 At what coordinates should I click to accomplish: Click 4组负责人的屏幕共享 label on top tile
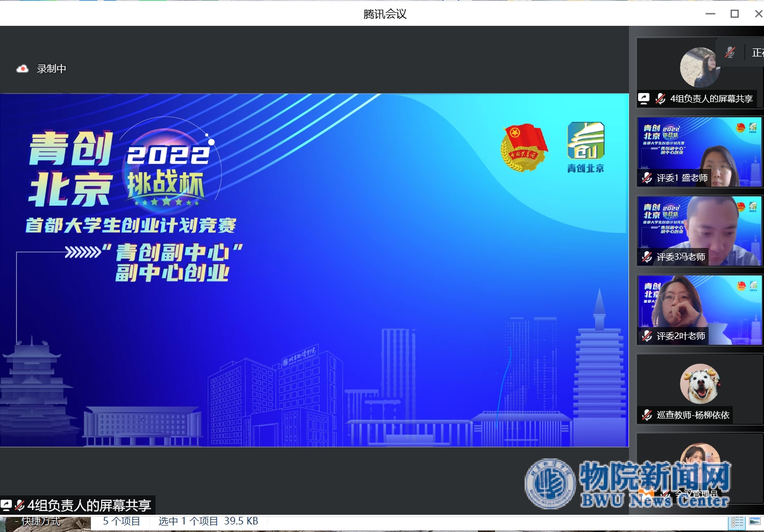(711, 98)
